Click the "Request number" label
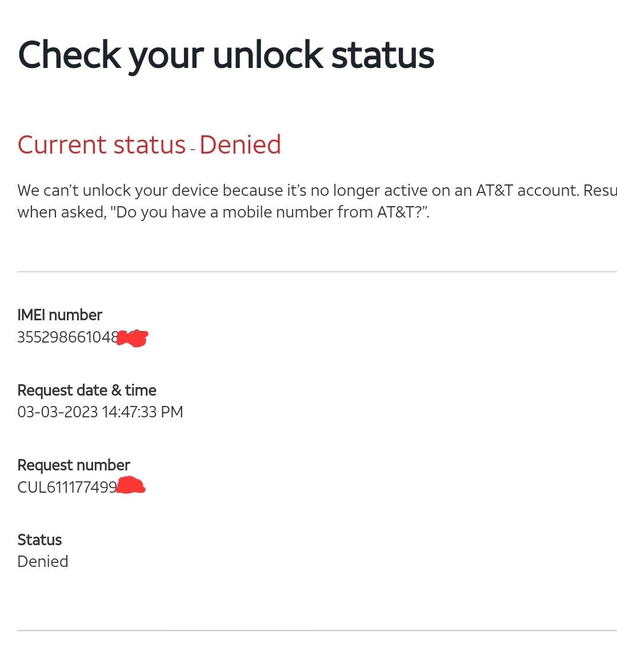This screenshot has height=672, width=617. [x=74, y=465]
